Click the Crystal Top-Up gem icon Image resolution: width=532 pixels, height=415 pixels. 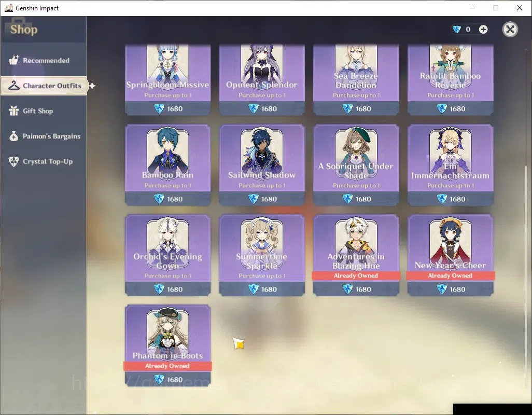[x=13, y=161]
